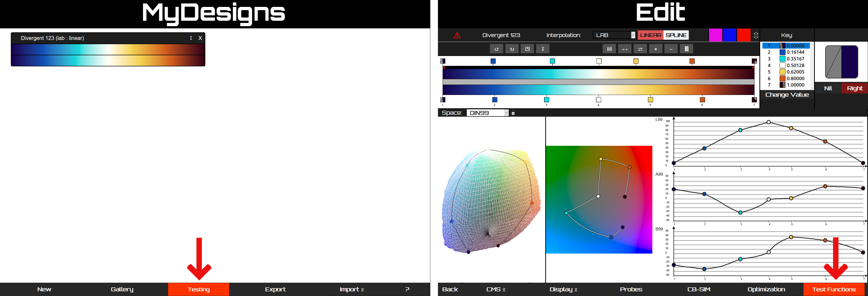Click the plus icon to add a key

pyautogui.click(x=656, y=49)
